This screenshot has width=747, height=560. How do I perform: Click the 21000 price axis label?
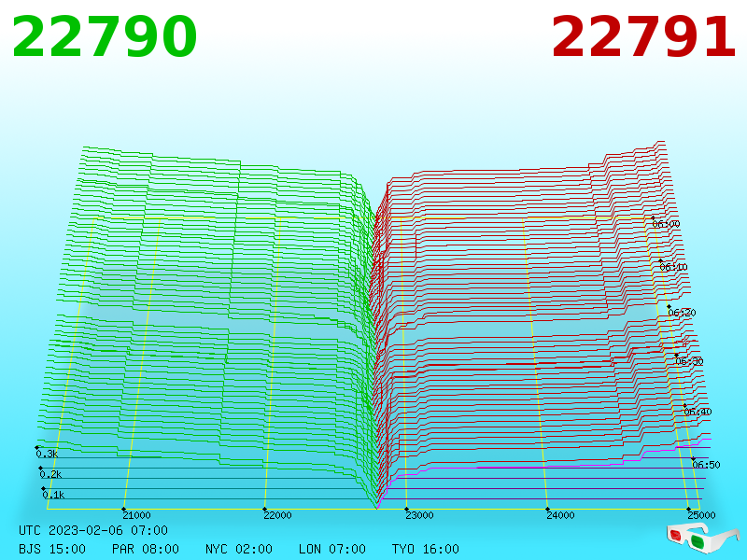tap(136, 515)
